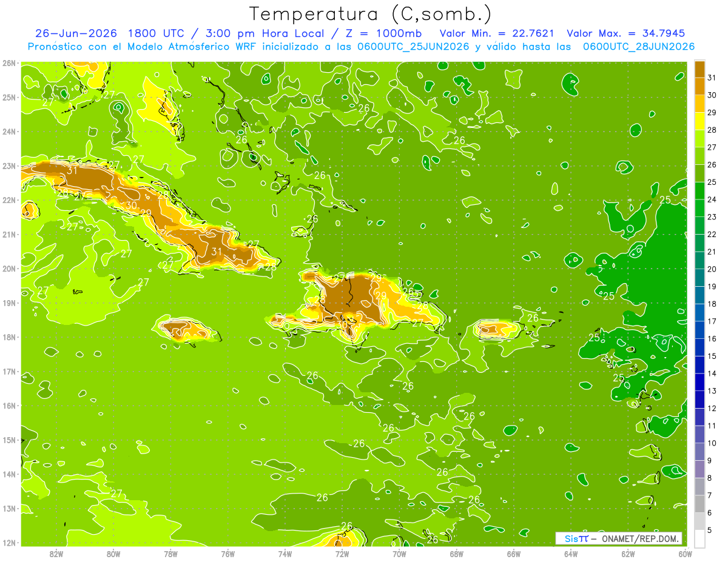Pick the brown color bar swatch above 31
728x562 pixels.
pos(700,69)
